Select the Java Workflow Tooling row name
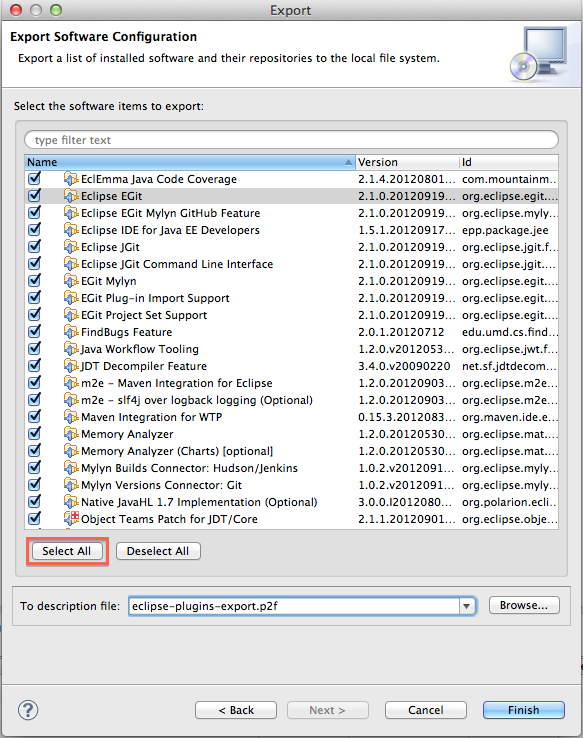Screen dimensions: 583x738 pyautogui.click(x=140, y=349)
